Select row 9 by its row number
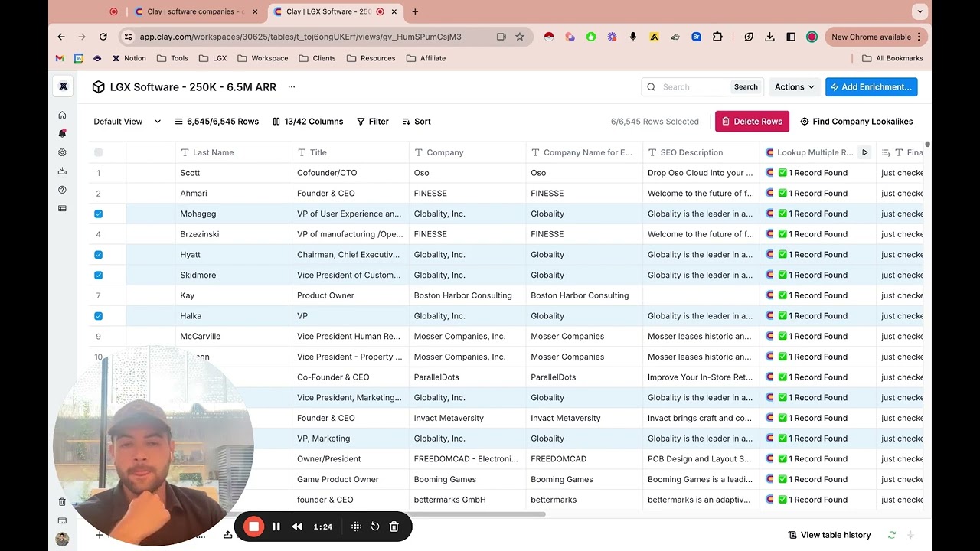The image size is (980, 551). coord(98,336)
